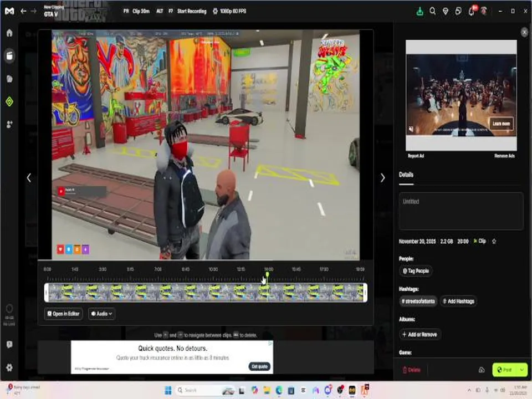Click the green download icon in top bar
532x399 pixels.
pos(420,12)
